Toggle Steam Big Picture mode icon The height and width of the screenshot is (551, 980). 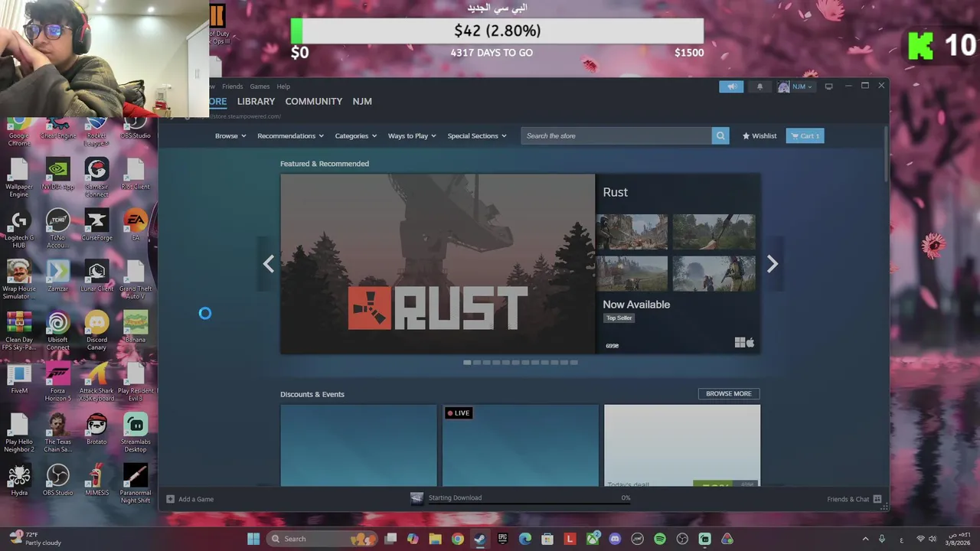coord(828,86)
